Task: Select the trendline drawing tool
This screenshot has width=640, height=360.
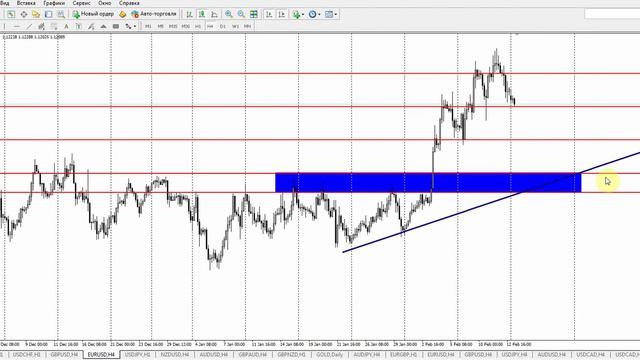Action: tap(29, 26)
